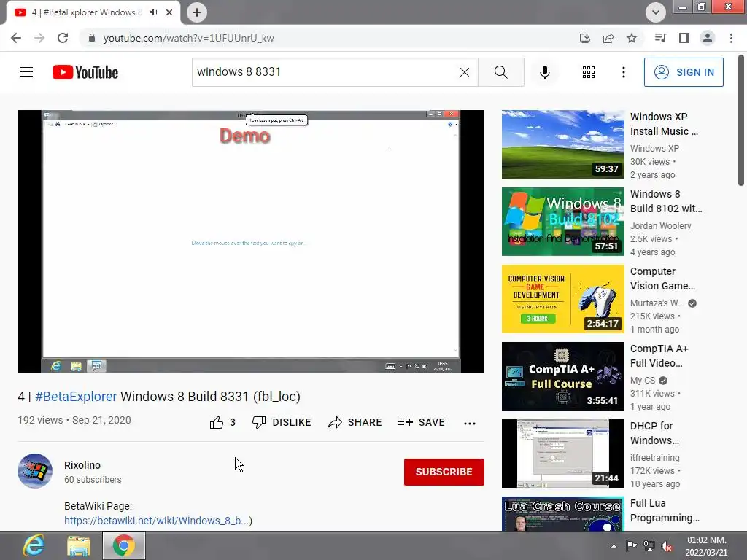Viewport: 747px width, 560px height.
Task: Open the SHARE dialog
Action: [355, 422]
